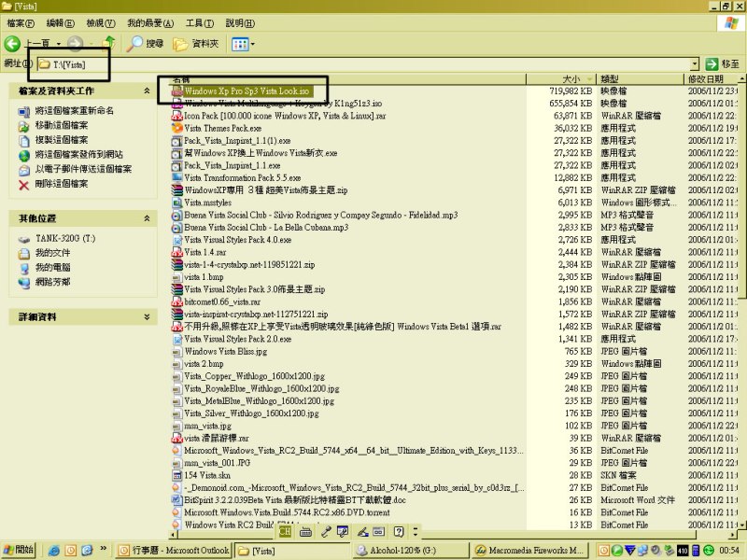
Task: Select vista-1-4-crystalxp.net-119851221.zip file name
Action: click(249, 265)
